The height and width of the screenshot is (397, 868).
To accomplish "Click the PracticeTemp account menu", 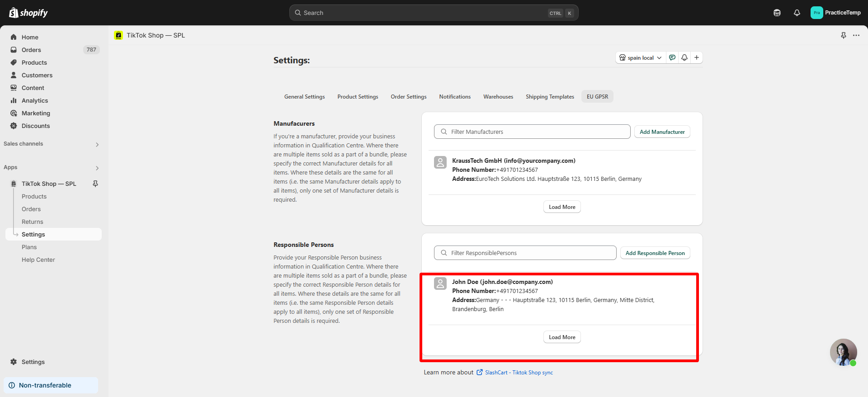I will pyautogui.click(x=835, y=13).
